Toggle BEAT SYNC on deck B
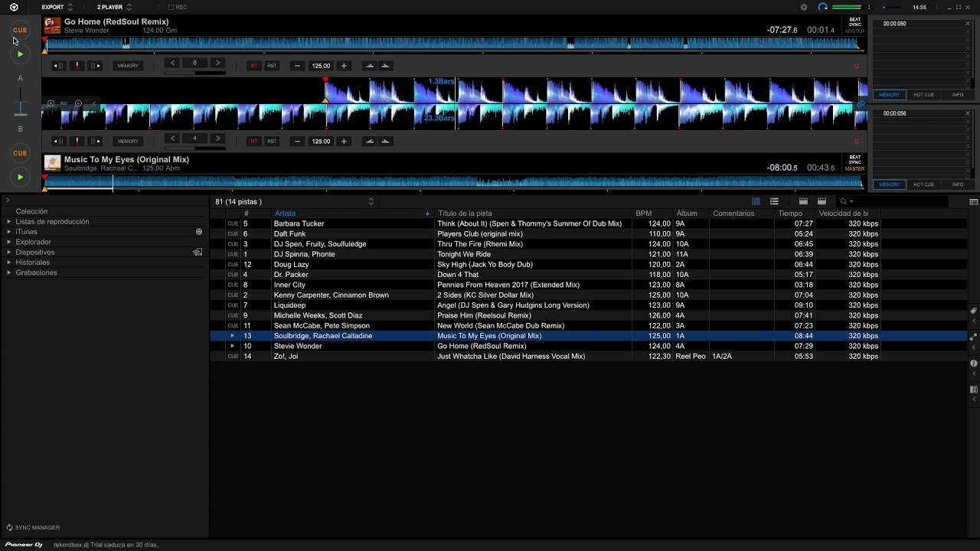 click(855, 160)
